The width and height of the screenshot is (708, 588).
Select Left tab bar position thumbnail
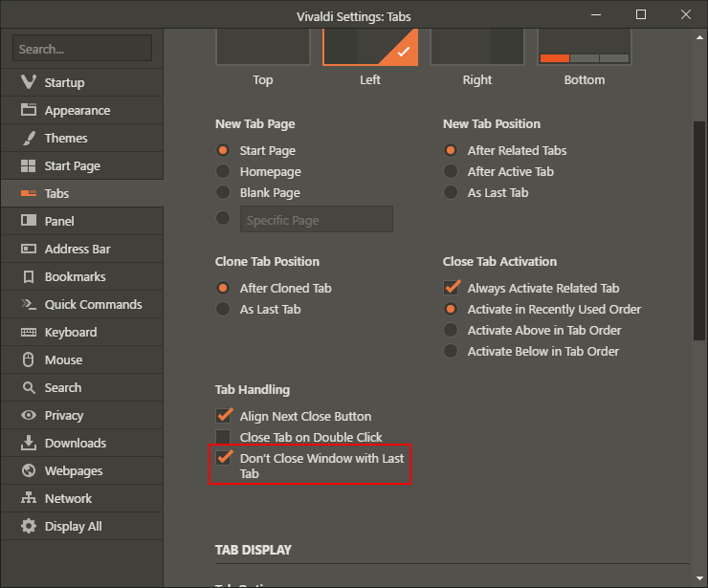[x=370, y=47]
